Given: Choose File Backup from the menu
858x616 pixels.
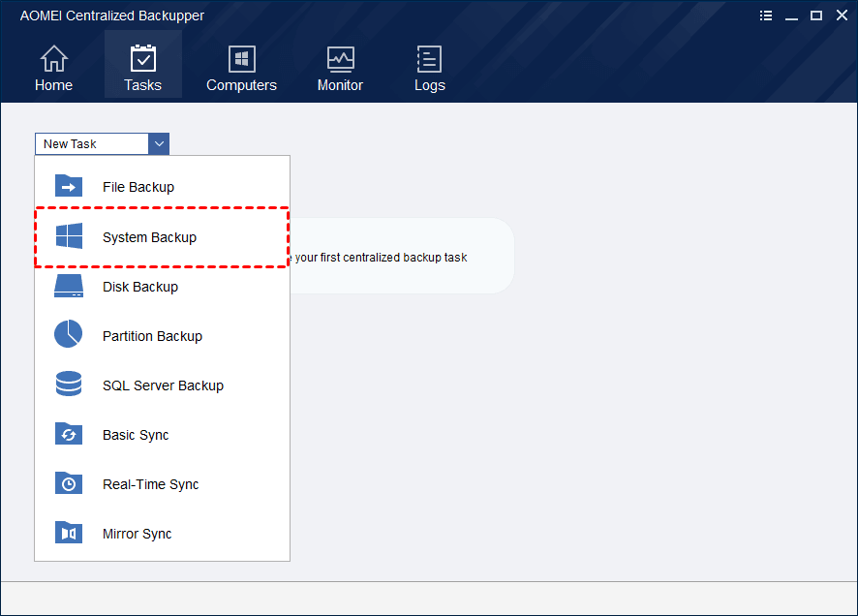Looking at the screenshot, I should point(162,187).
